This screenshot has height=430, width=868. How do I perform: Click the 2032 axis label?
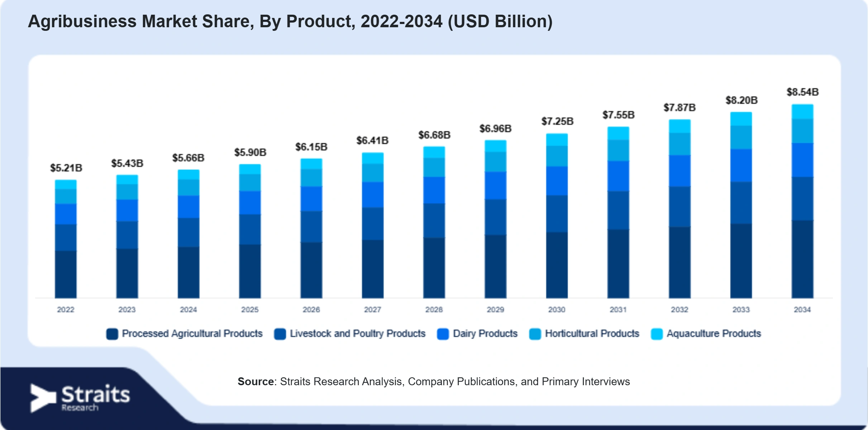pyautogui.click(x=679, y=310)
